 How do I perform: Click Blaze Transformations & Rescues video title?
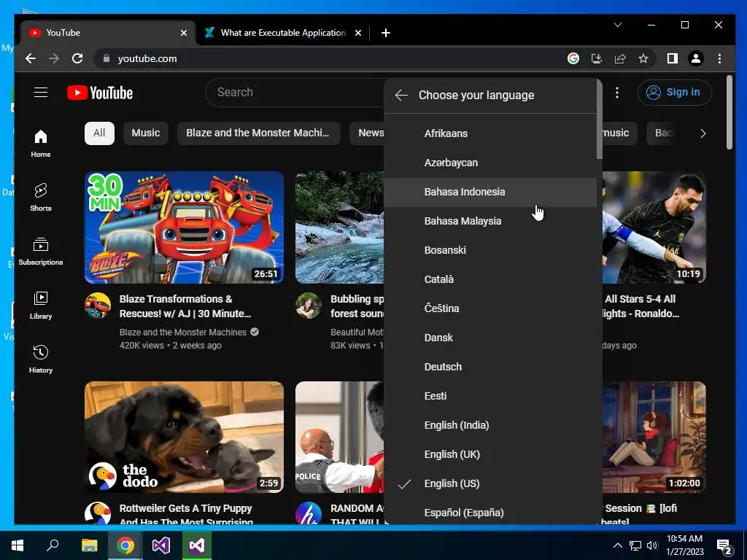[185, 306]
